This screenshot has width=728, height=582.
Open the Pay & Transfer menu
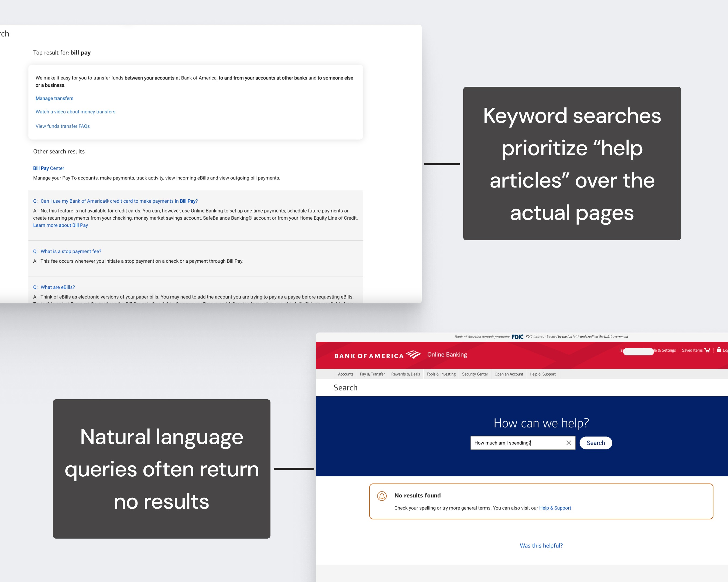pyautogui.click(x=372, y=374)
